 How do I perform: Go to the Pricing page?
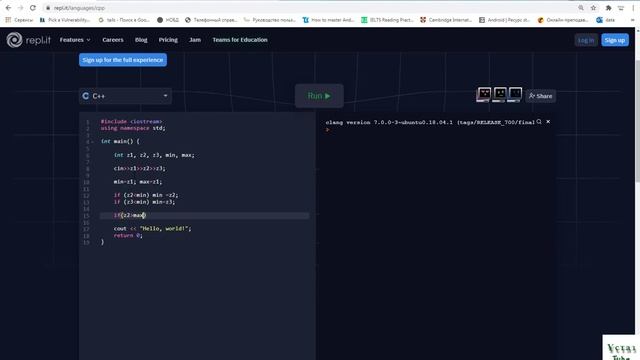point(168,40)
